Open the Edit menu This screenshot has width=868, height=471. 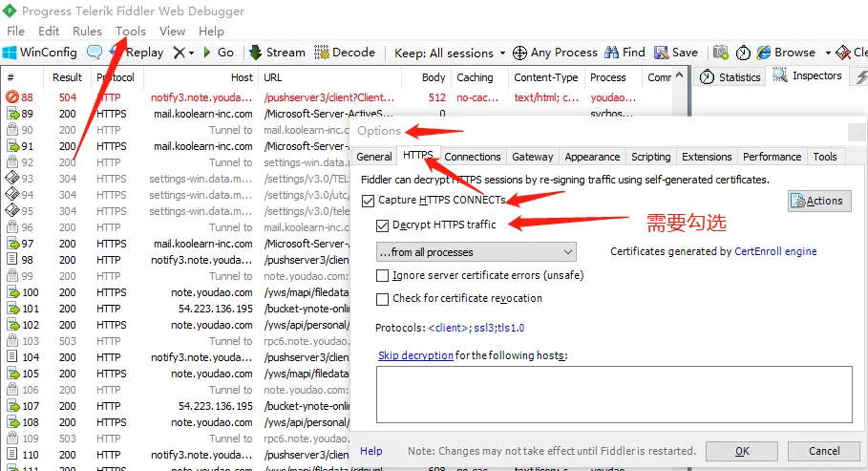pyautogui.click(x=49, y=31)
